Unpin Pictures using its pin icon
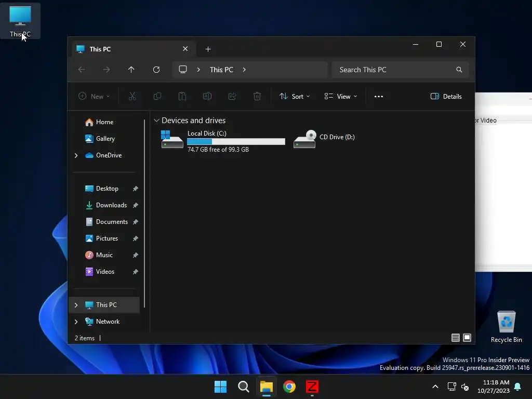The image size is (532, 399). pyautogui.click(x=136, y=238)
